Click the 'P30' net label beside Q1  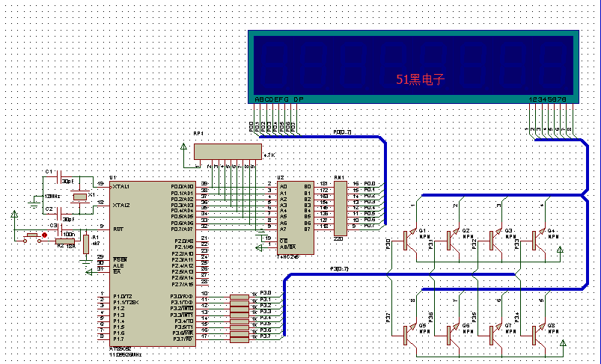tap(388, 244)
